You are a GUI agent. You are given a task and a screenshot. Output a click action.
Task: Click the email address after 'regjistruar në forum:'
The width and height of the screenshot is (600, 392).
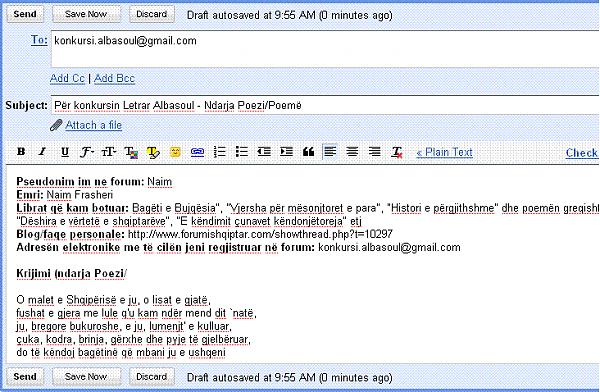point(389,247)
